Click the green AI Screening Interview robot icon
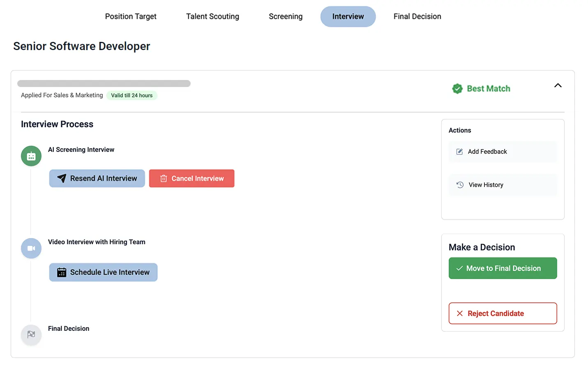 click(31, 156)
